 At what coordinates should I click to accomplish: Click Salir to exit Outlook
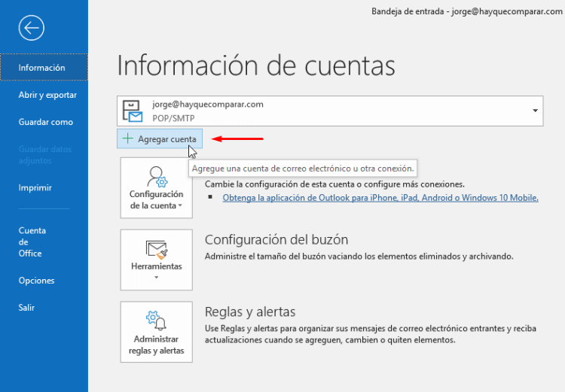tap(26, 308)
